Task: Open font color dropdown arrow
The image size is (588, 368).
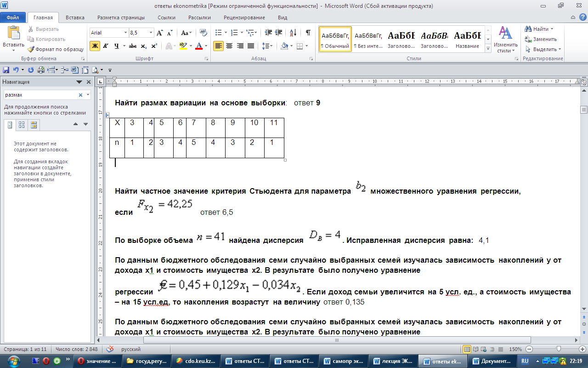Action: [205, 46]
